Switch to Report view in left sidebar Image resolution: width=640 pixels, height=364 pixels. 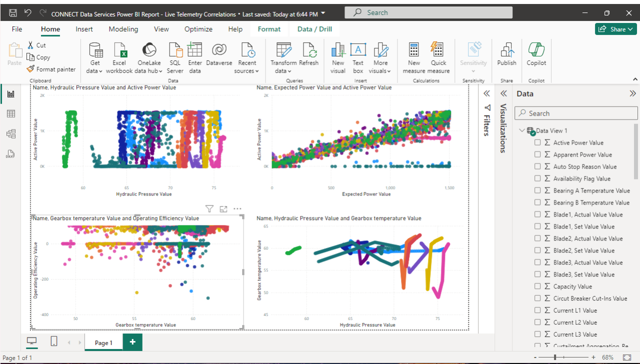click(10, 94)
